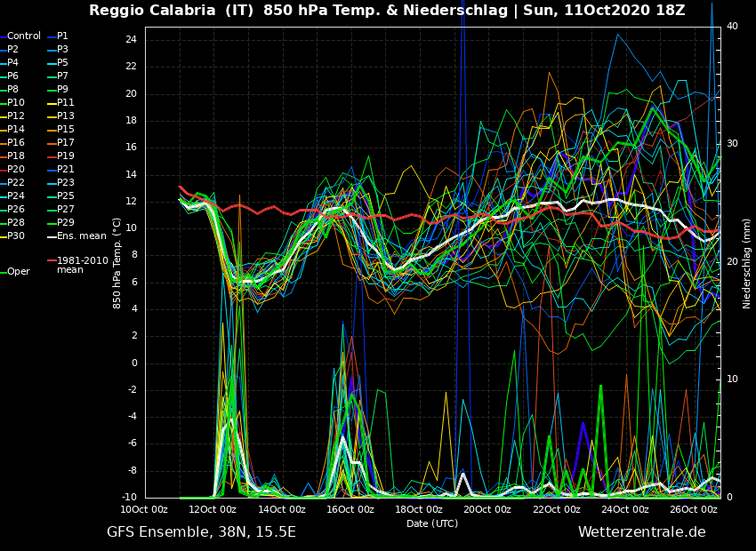Screen dimensions: 756x551
Task: Click the 'P30' legend label
Action: point(15,236)
